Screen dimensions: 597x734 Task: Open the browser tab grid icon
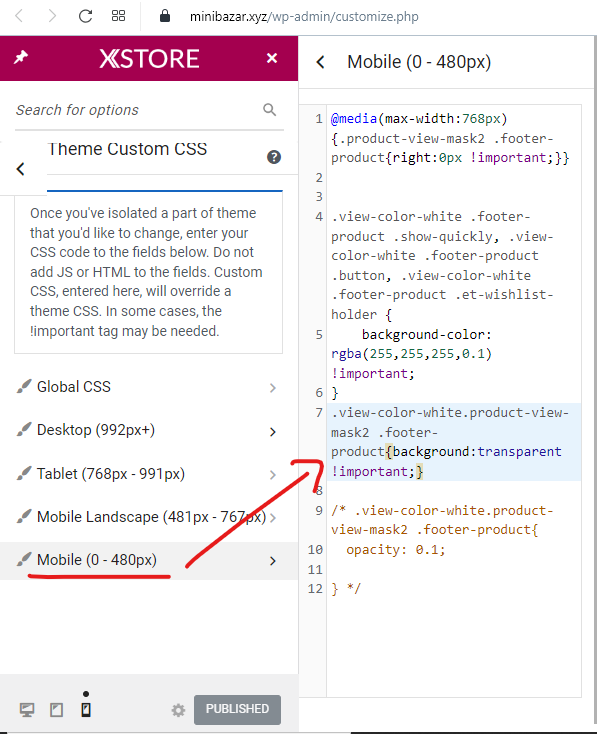(x=118, y=16)
